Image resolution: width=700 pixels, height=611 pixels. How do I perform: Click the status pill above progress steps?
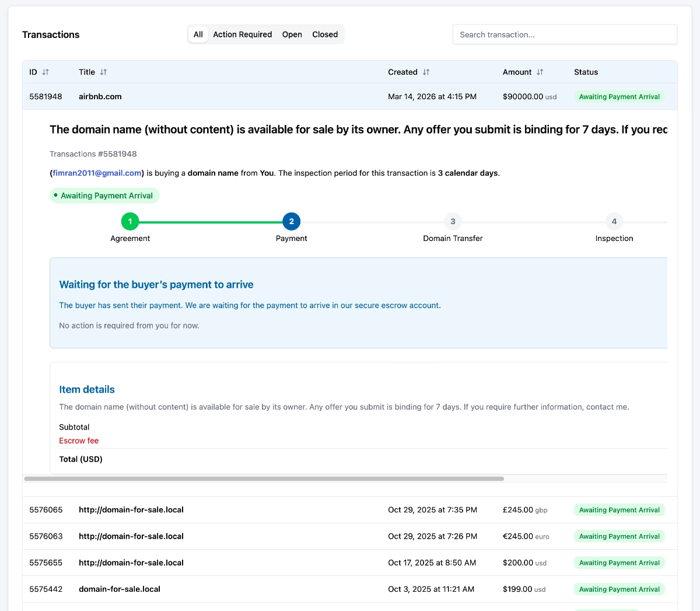pos(104,195)
